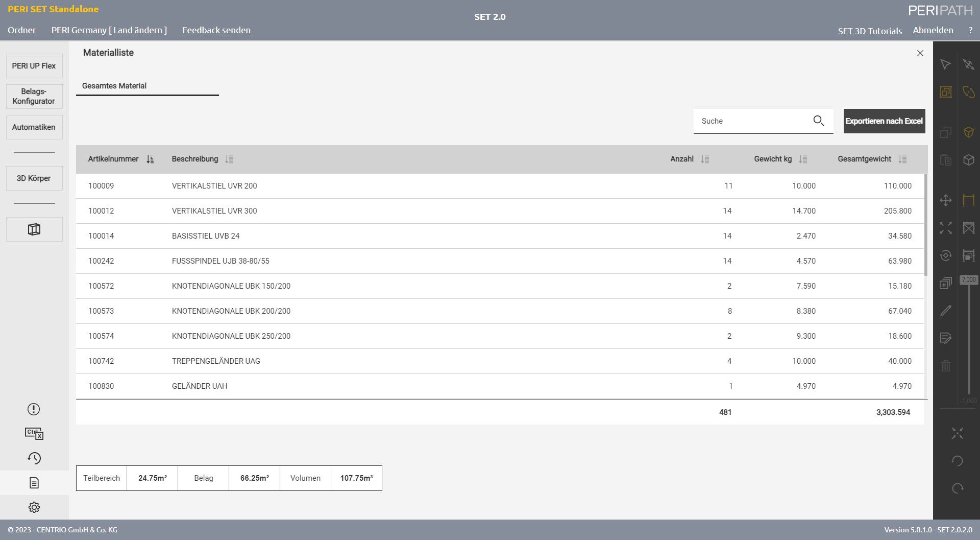
Task: Open the Belags-Konfigurator panel
Action: click(x=34, y=97)
